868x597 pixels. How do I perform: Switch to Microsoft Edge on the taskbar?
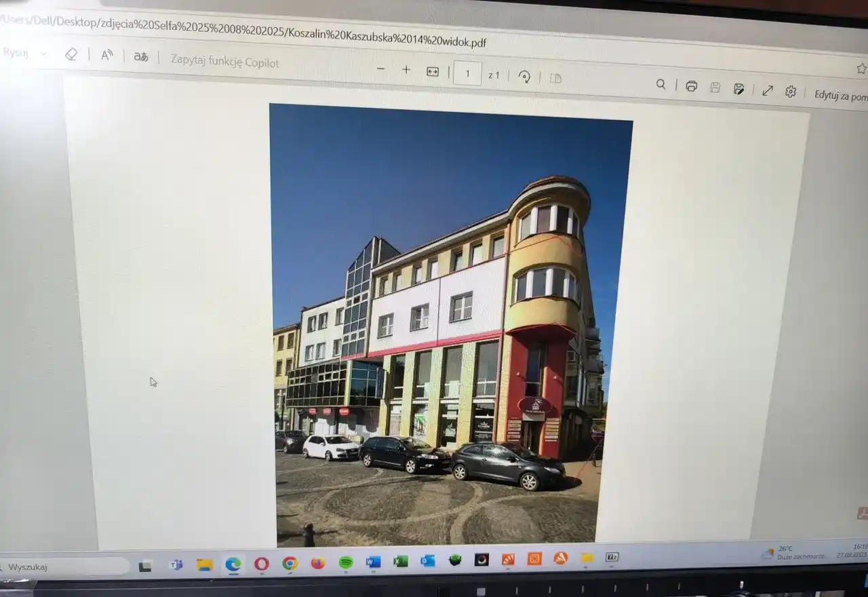click(233, 564)
